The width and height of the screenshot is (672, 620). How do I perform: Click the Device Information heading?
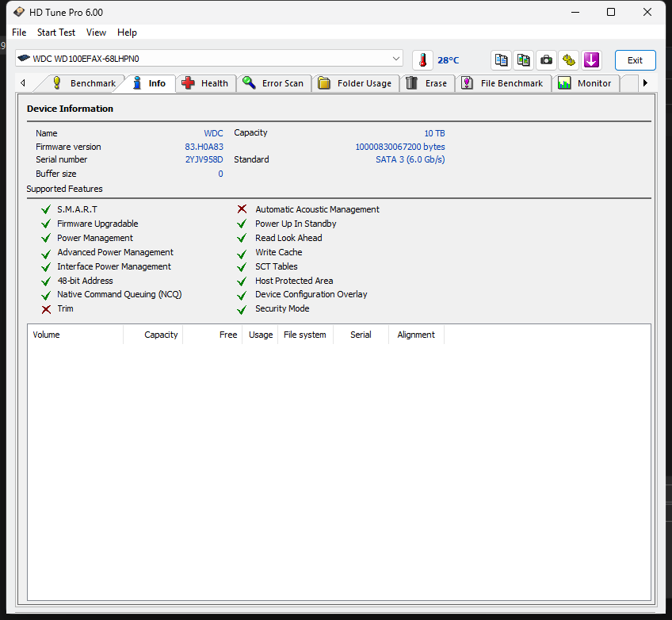[70, 109]
